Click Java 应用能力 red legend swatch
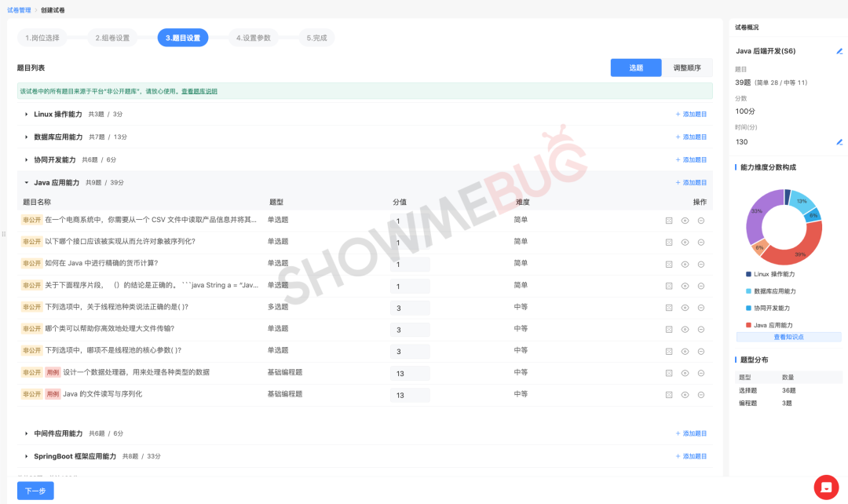This screenshot has height=504, width=848. point(748,325)
